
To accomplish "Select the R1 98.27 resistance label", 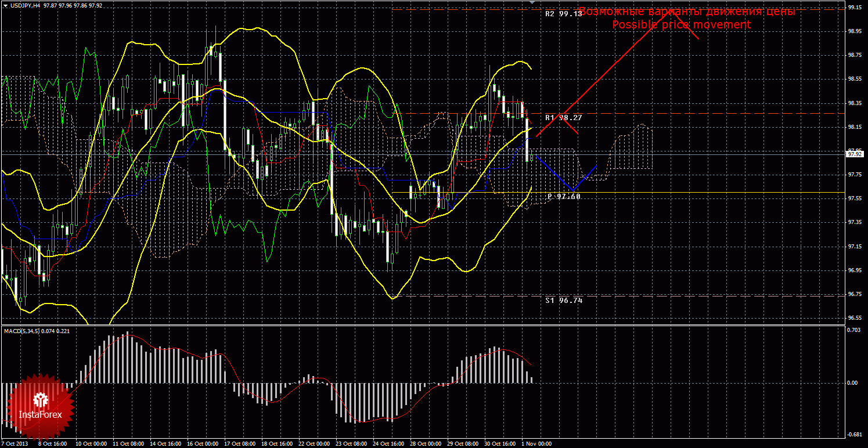I will coord(563,117).
